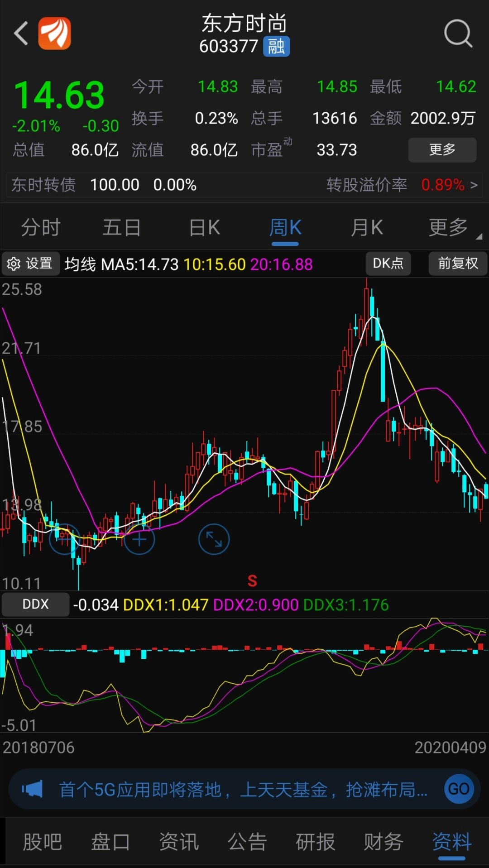Tap the DDX value -0.034
Image resolution: width=489 pixels, height=868 pixels.
96,605
